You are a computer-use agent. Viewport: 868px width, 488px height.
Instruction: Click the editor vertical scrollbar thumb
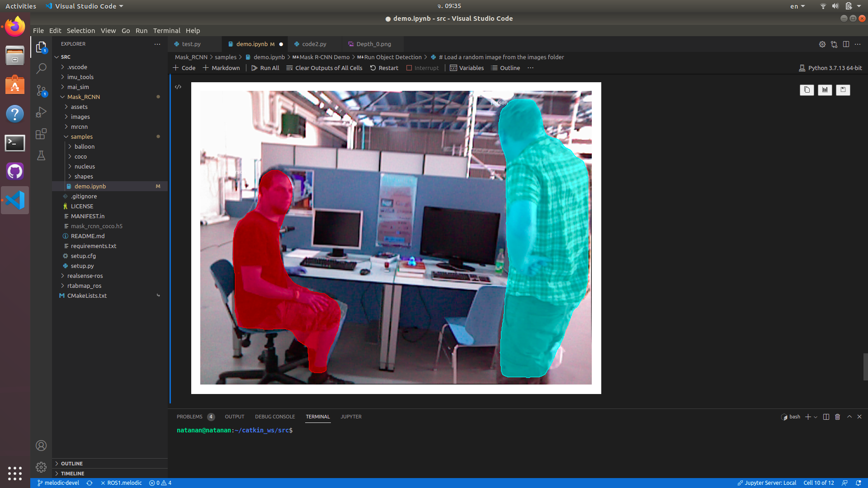click(x=865, y=367)
